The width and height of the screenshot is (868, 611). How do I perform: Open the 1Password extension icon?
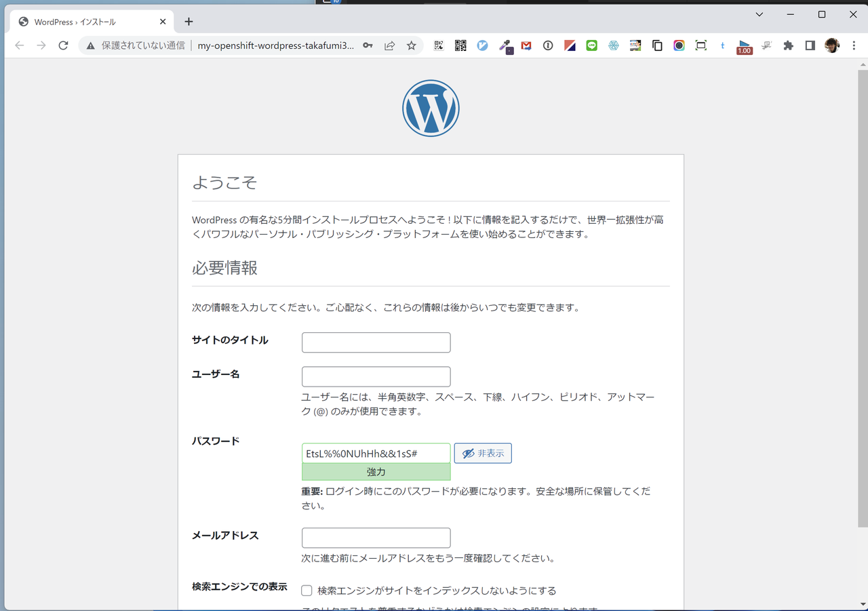coord(548,45)
